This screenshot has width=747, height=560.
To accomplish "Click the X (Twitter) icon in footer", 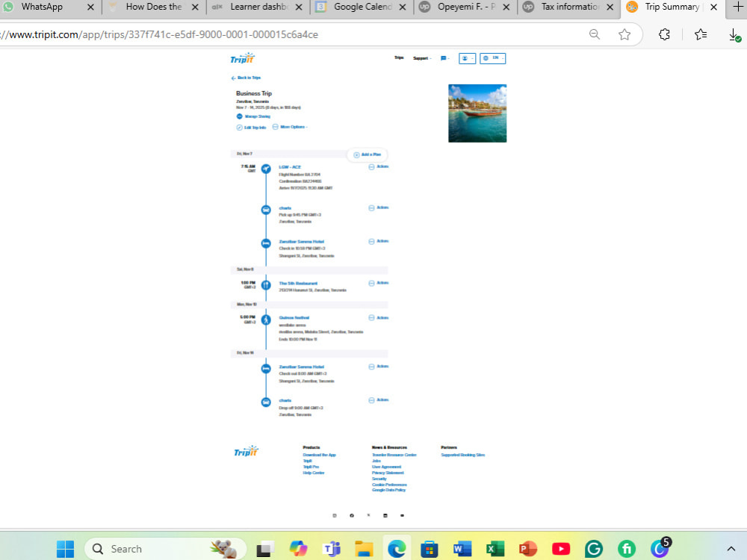I will [368, 515].
